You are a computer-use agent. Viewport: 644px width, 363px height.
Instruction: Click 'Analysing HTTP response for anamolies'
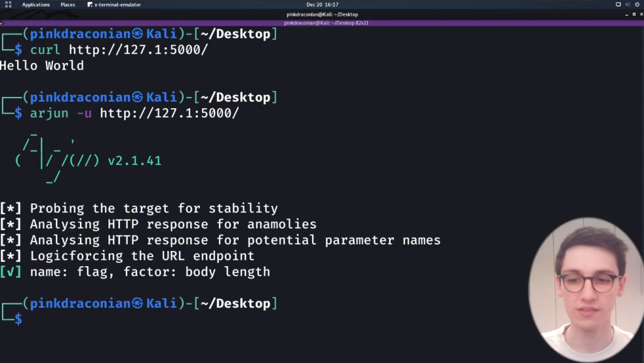click(x=174, y=224)
